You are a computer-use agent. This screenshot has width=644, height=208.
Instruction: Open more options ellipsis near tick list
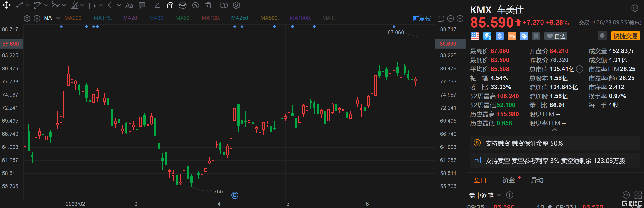[626, 195]
